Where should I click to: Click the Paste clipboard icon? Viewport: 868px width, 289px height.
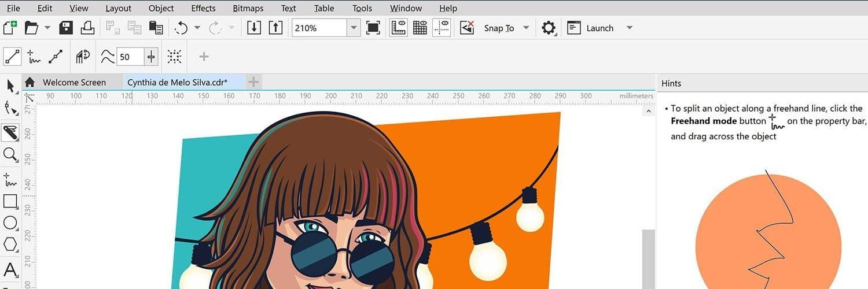[x=156, y=28]
